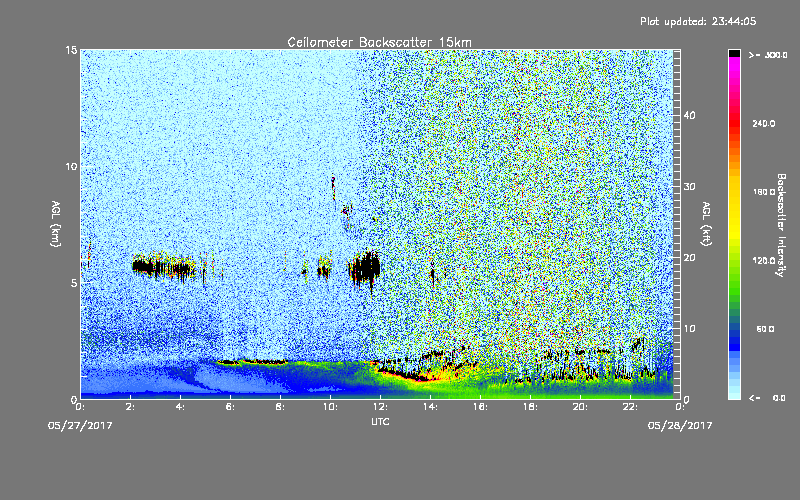
Task: Click the 40 kft tick label on the right axis
Action: (x=689, y=115)
